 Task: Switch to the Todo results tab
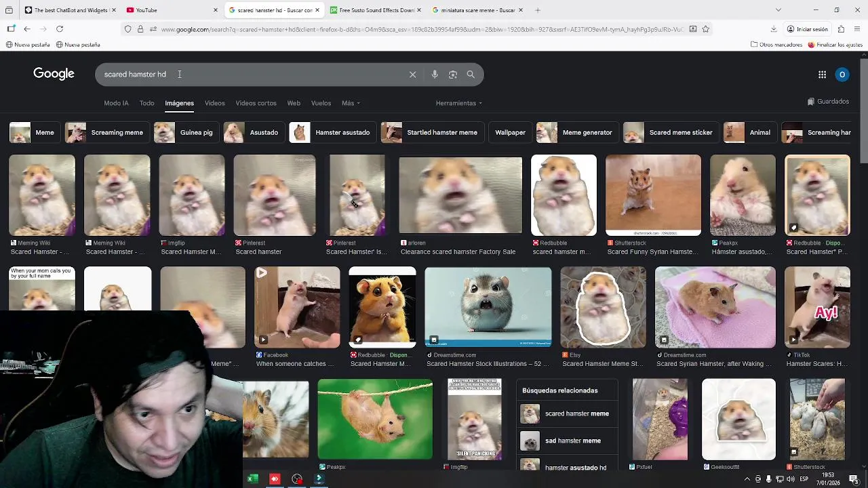click(146, 103)
